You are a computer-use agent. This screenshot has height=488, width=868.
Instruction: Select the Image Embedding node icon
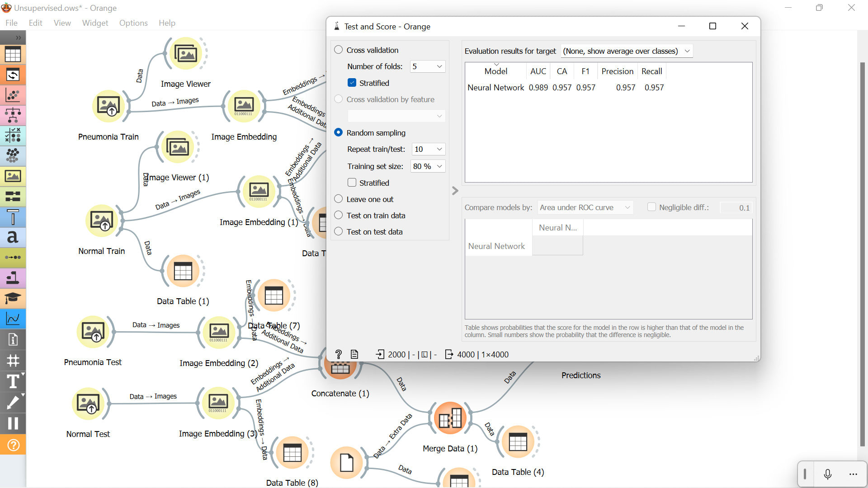244,106
